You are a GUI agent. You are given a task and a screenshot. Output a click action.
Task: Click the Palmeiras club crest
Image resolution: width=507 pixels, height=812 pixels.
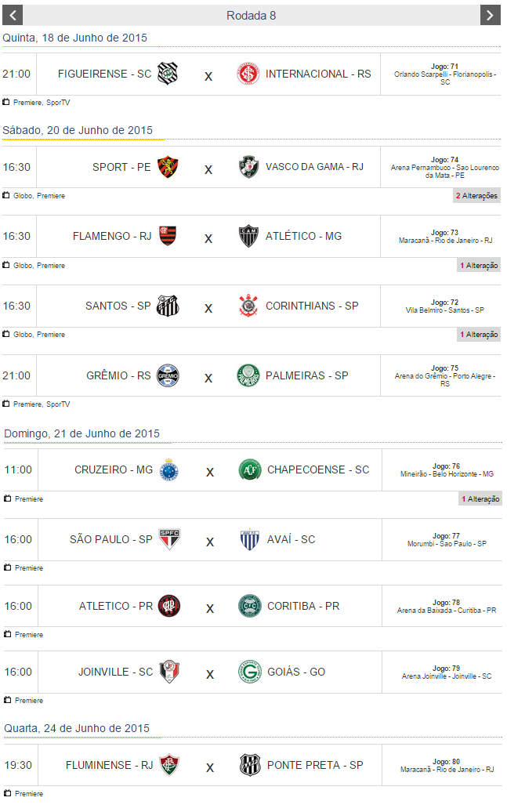coord(248,375)
